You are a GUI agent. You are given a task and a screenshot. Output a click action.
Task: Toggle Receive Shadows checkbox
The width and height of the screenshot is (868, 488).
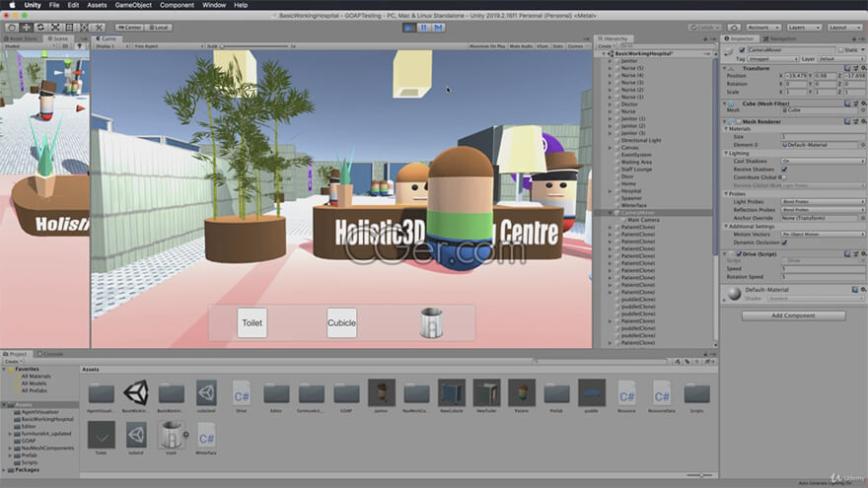point(784,170)
